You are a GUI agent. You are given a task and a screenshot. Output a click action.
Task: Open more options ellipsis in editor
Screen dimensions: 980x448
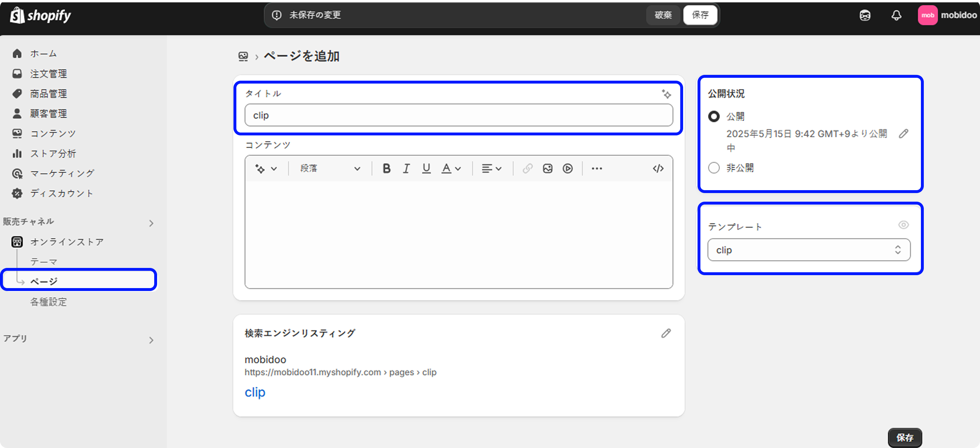(597, 169)
